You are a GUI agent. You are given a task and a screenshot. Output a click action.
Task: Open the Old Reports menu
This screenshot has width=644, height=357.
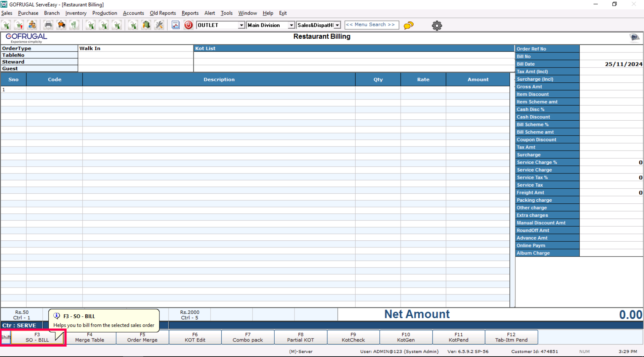click(163, 13)
